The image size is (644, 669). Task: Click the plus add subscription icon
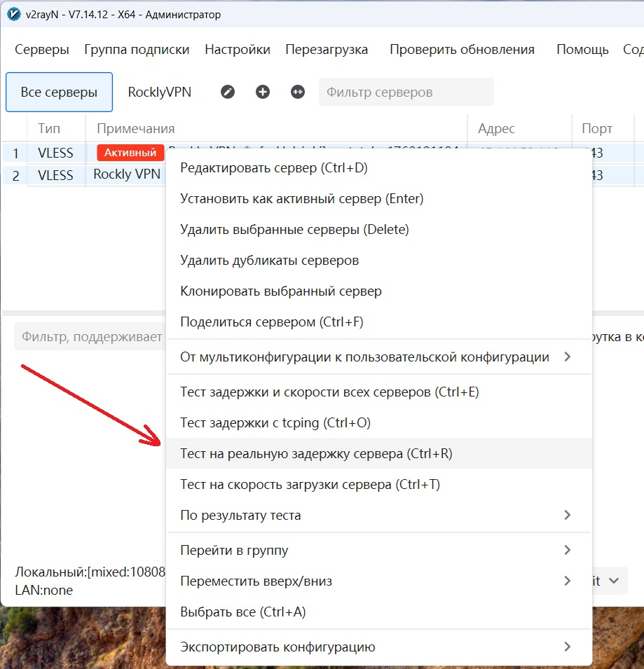[x=263, y=92]
